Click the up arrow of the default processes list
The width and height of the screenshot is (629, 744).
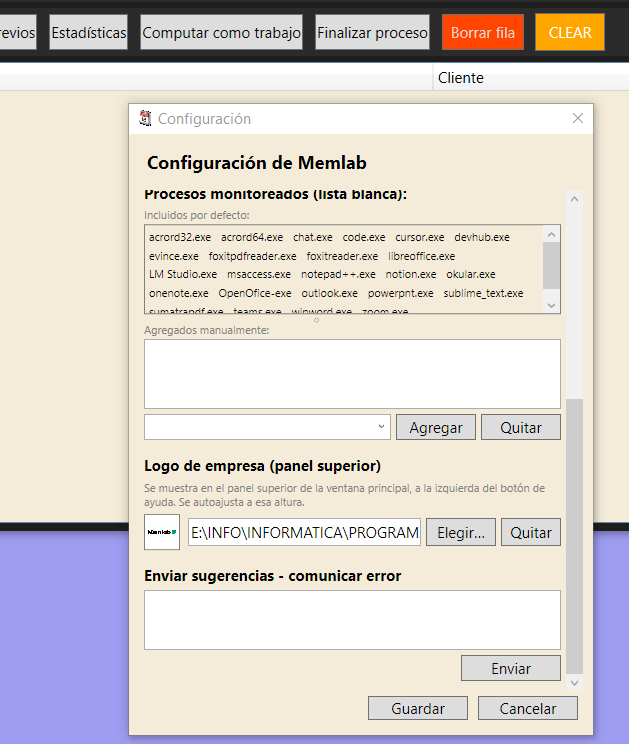click(x=551, y=234)
